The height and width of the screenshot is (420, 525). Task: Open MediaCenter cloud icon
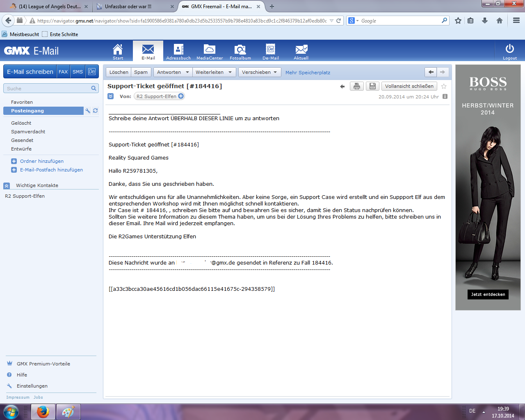[209, 50]
